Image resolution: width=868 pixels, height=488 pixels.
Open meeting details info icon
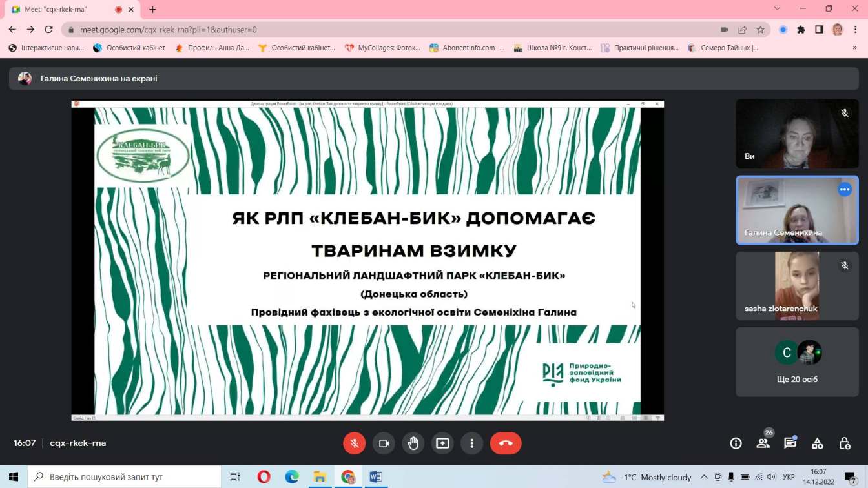tap(736, 443)
